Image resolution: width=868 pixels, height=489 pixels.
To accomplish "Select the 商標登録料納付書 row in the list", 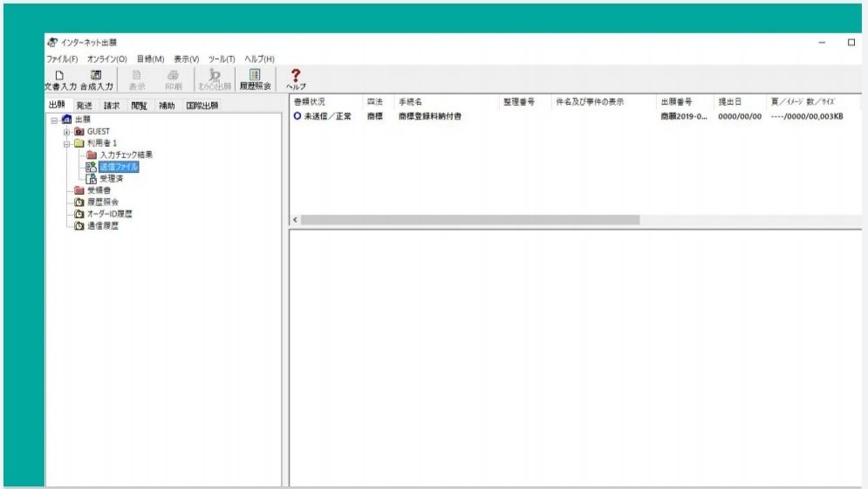I will (x=430, y=116).
